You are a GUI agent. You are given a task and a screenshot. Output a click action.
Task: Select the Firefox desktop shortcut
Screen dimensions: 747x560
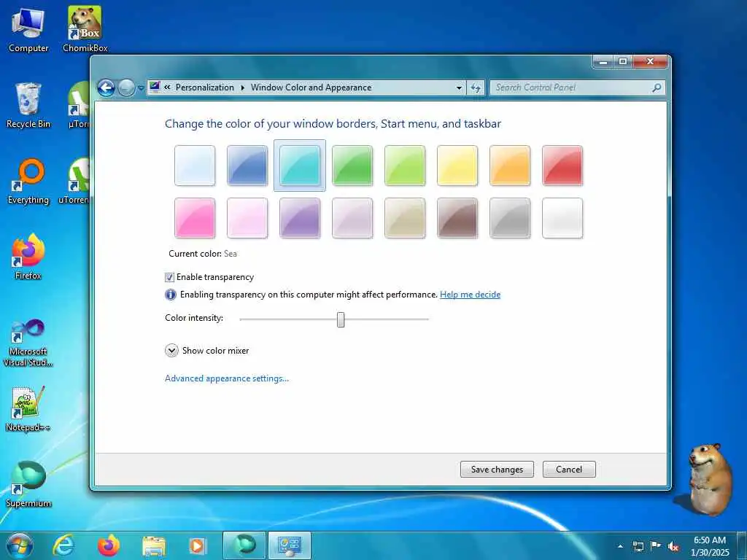click(28, 257)
